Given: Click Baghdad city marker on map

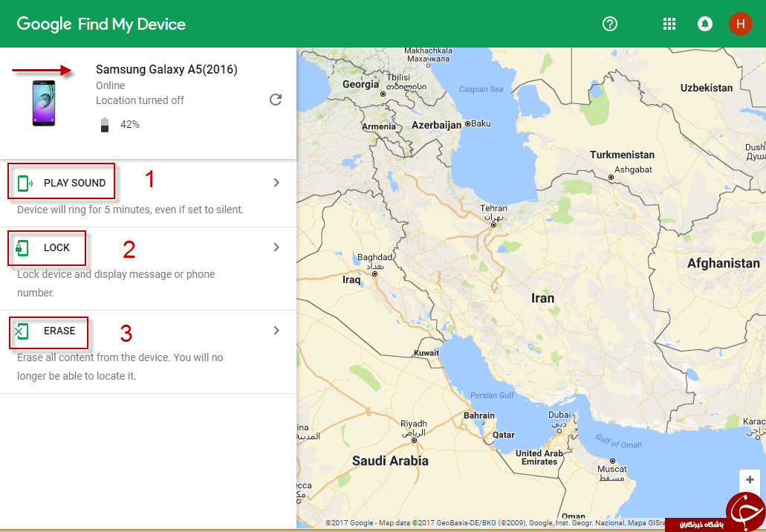Looking at the screenshot, I should (374, 274).
